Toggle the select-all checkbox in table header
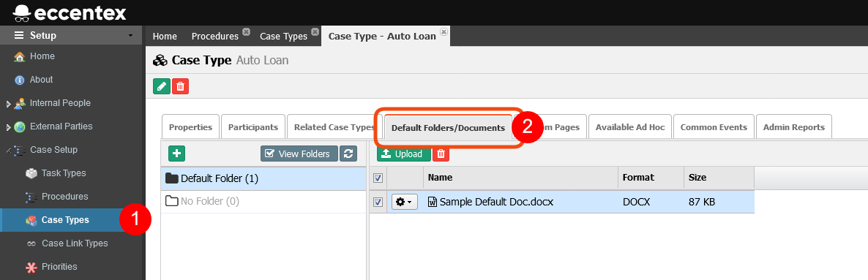Screen dimensions: 868x280 [x=378, y=178]
